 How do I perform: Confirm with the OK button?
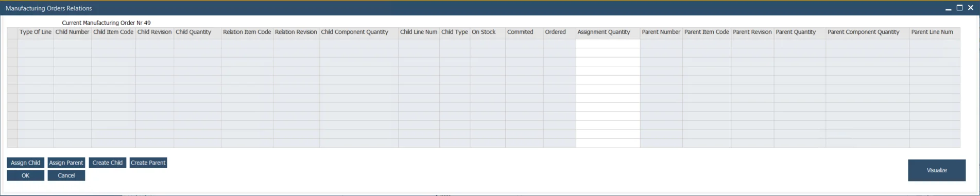pyautogui.click(x=25, y=175)
